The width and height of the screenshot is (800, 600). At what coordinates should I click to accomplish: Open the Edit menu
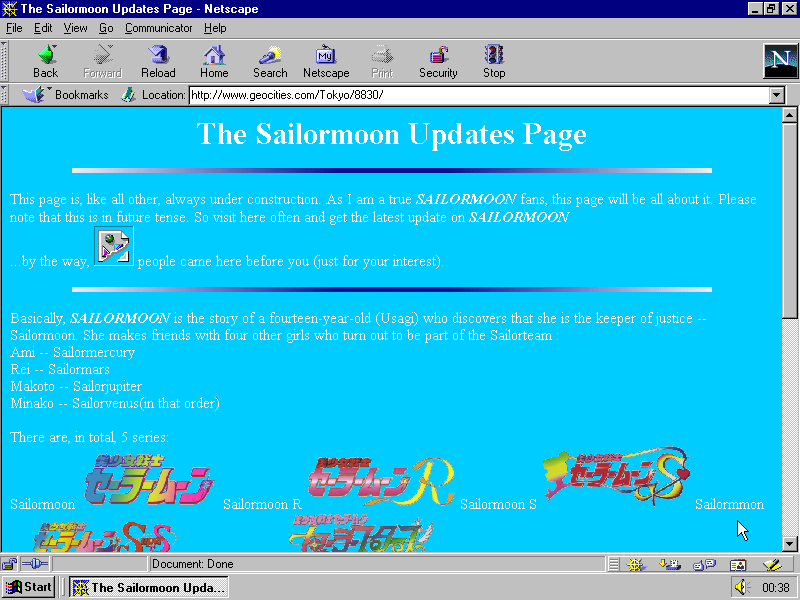point(43,28)
